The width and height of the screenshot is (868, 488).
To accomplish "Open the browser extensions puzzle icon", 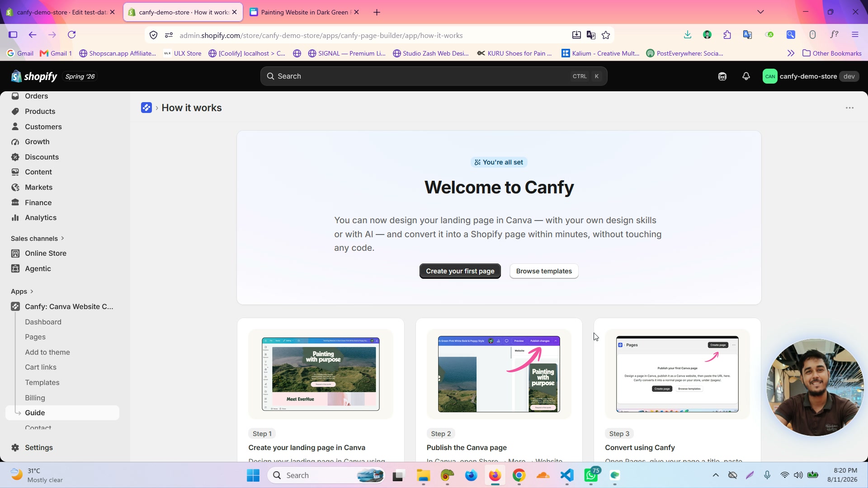I will [x=727, y=35].
